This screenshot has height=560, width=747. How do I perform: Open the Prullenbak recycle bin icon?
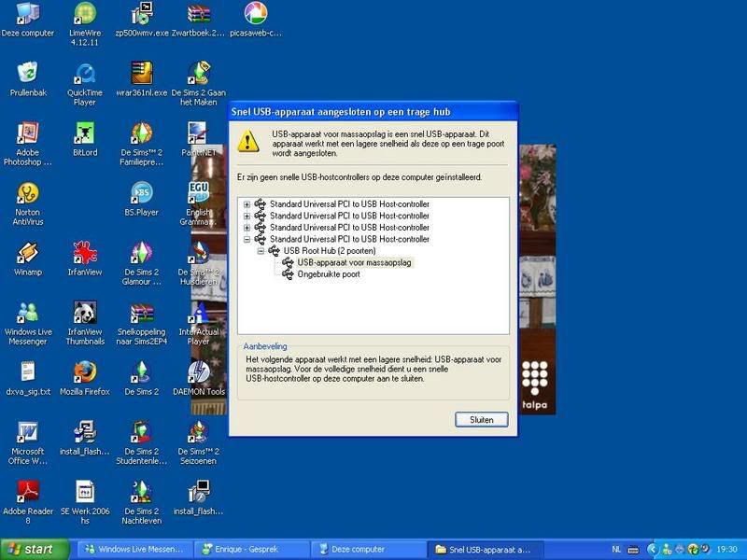click(28, 79)
